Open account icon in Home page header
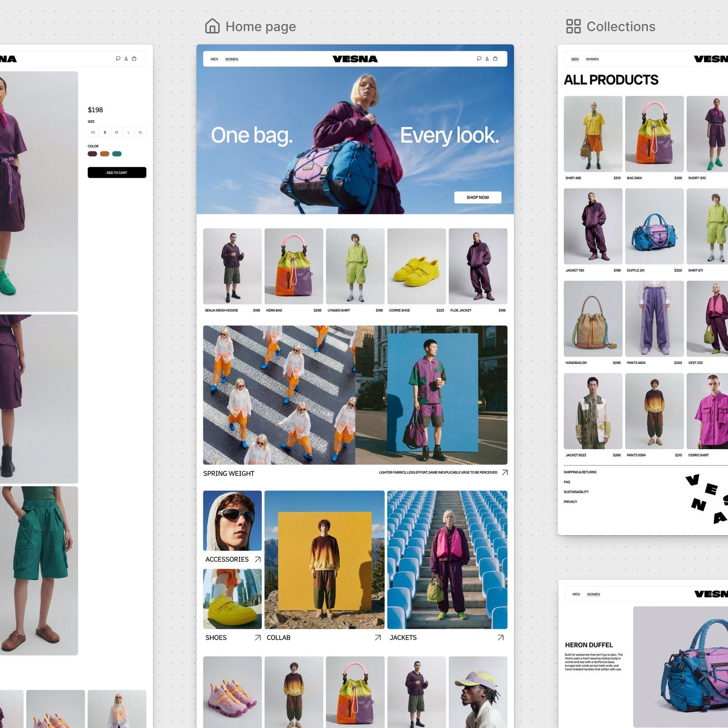 click(x=487, y=59)
